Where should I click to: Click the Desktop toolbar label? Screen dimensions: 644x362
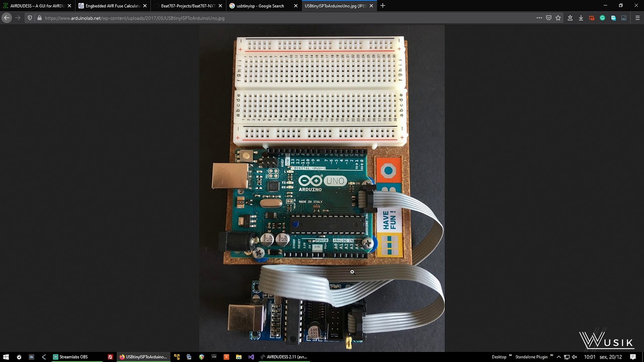coord(499,357)
